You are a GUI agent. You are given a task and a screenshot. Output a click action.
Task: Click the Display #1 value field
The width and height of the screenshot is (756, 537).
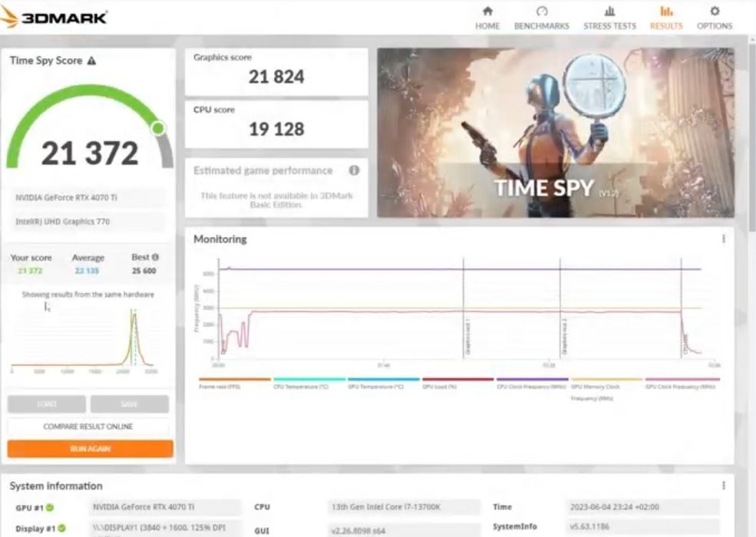pyautogui.click(x=165, y=529)
